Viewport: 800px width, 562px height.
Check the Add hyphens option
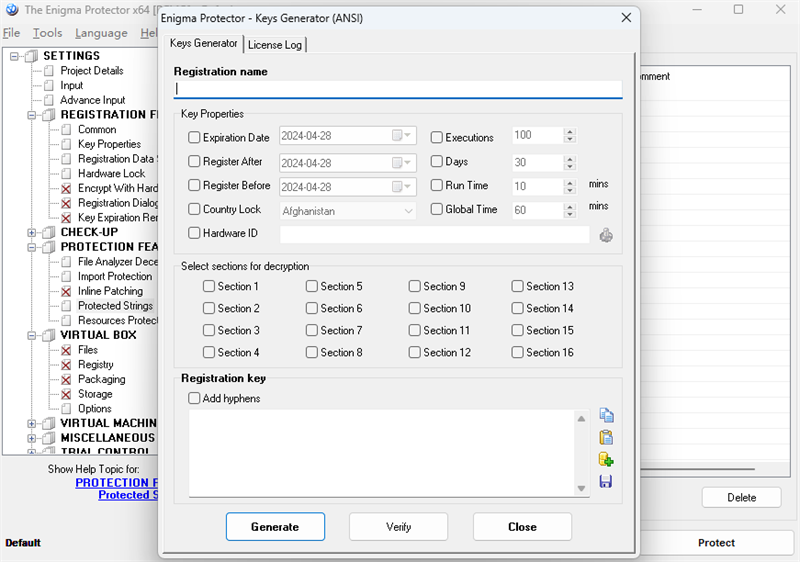(194, 398)
